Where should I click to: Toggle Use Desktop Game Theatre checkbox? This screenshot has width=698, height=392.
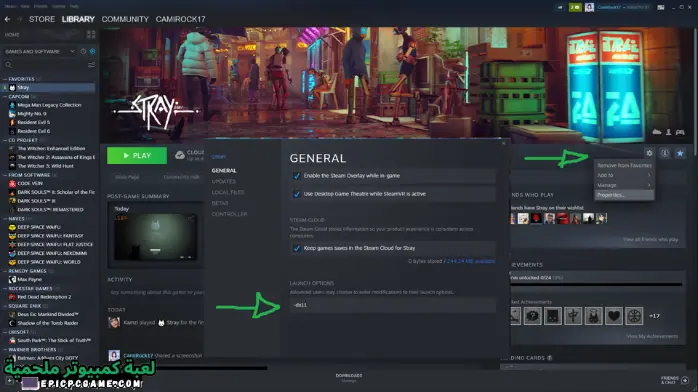[297, 194]
